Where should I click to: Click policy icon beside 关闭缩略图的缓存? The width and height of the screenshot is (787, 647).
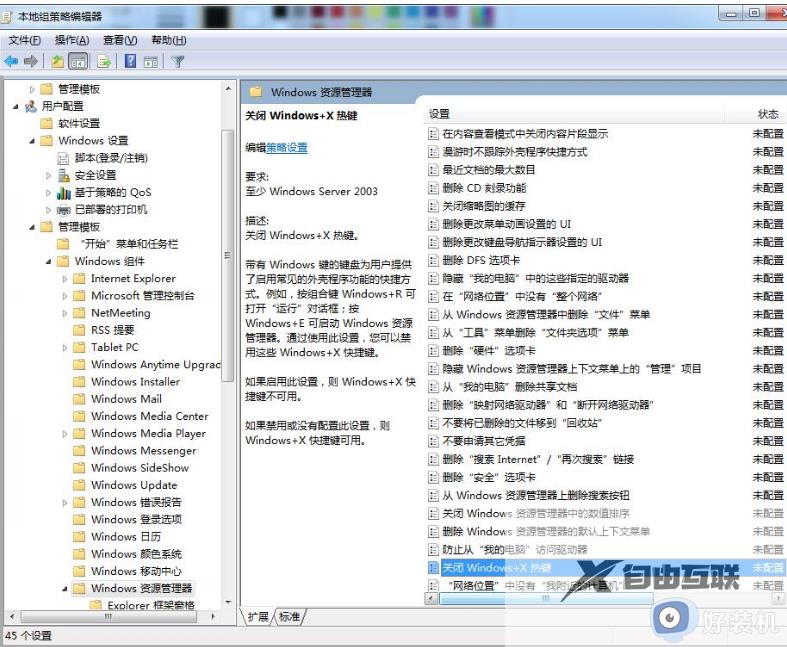[x=433, y=206]
